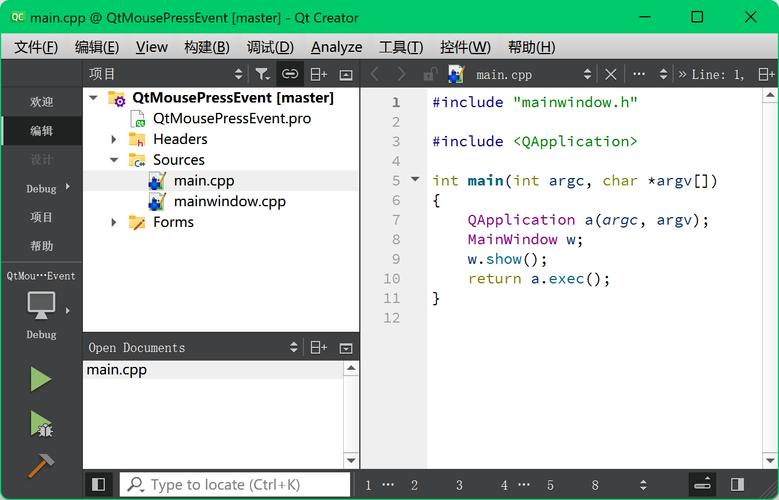Open the 构建(B) menu

[x=207, y=47]
